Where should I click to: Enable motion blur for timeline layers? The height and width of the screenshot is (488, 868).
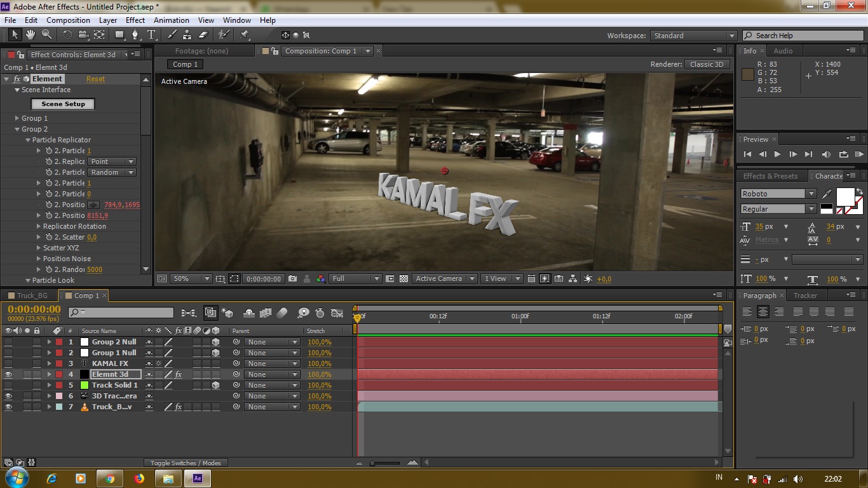(x=282, y=313)
